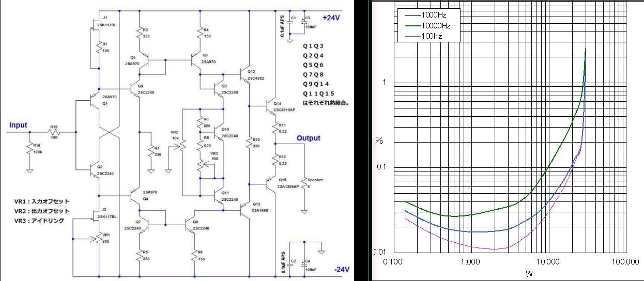The width and height of the screenshot is (644, 281).
Task: Click the blue 1000Hz legend line
Action: pos(412,15)
